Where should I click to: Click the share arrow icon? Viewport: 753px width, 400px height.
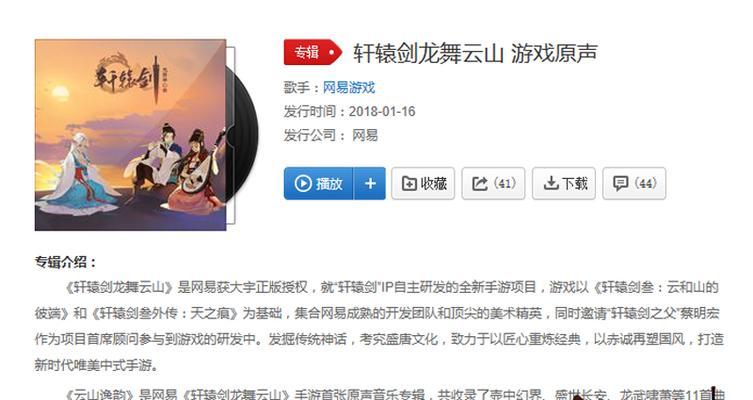point(480,183)
